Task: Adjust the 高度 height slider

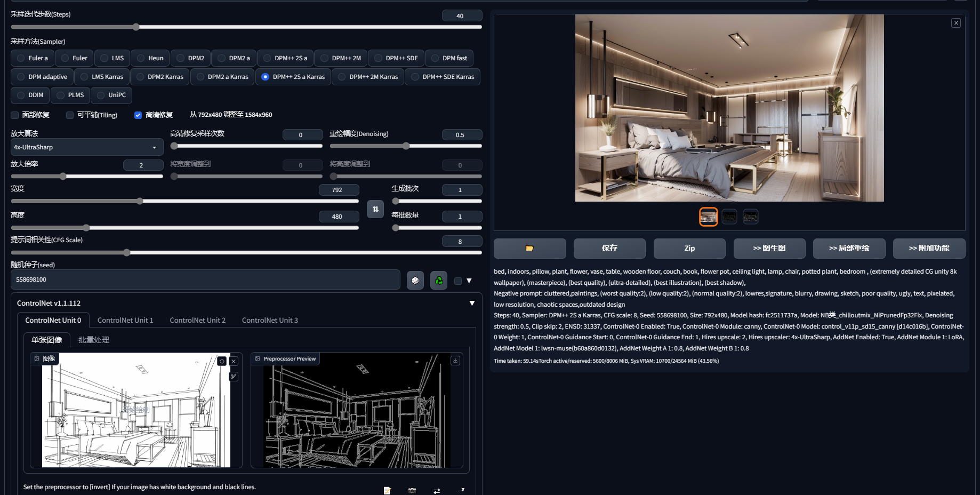Action: point(184,228)
